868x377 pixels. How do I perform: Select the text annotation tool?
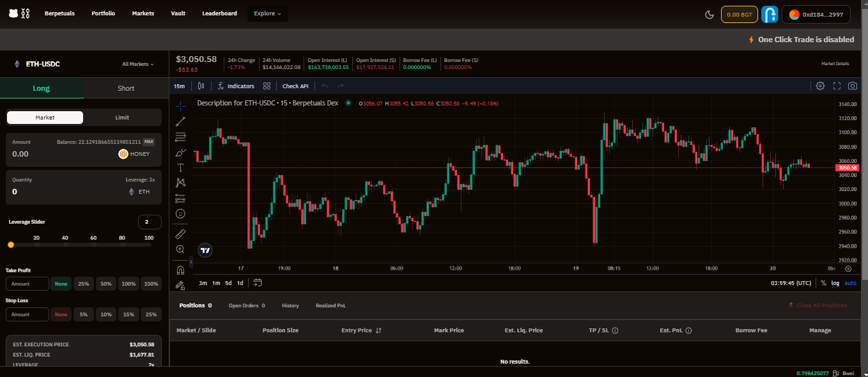(x=180, y=167)
